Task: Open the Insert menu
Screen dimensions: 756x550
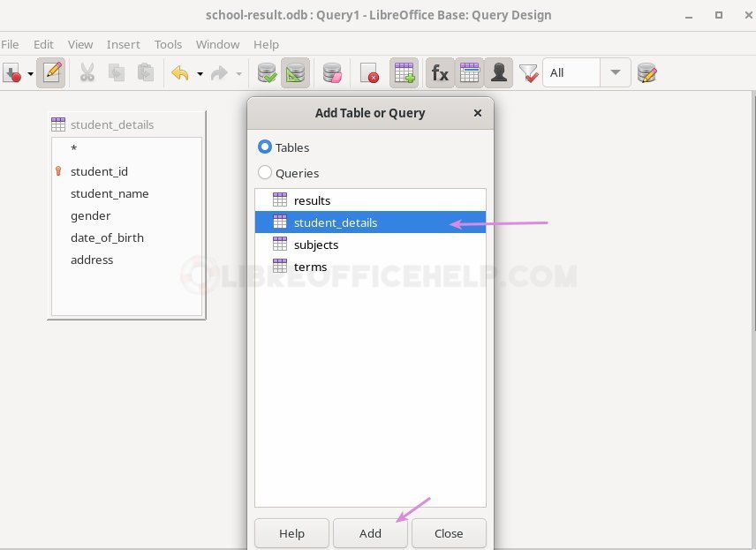Action: pyautogui.click(x=124, y=44)
